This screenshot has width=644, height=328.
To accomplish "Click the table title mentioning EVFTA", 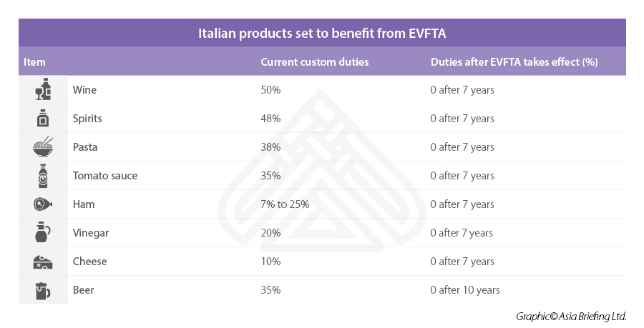I will 322,33.
